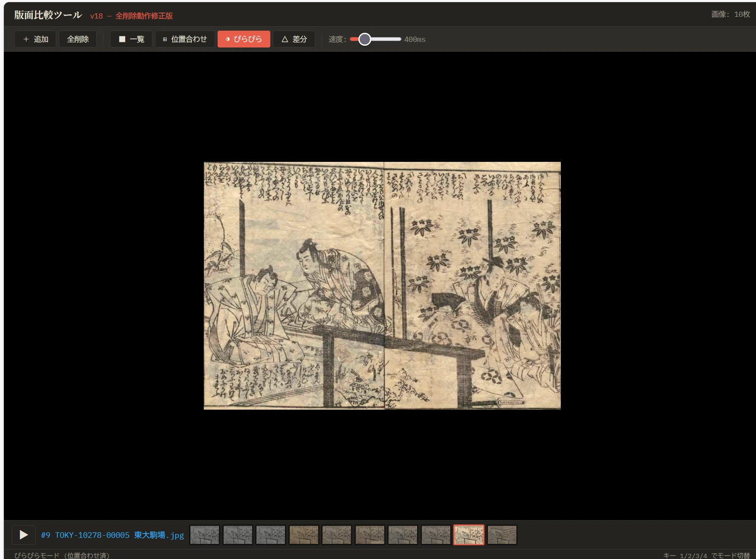Click the ぴらぴらモード status bar text
The width and height of the screenshot is (756, 559).
pos(62,555)
